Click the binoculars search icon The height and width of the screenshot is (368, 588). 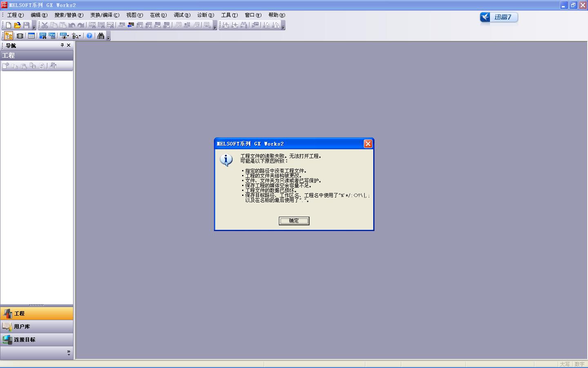point(101,36)
